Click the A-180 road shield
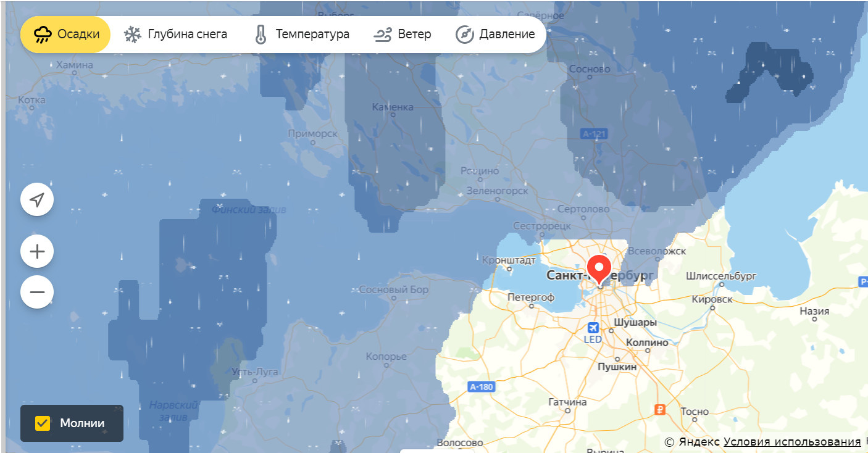The width and height of the screenshot is (868, 453). click(481, 387)
